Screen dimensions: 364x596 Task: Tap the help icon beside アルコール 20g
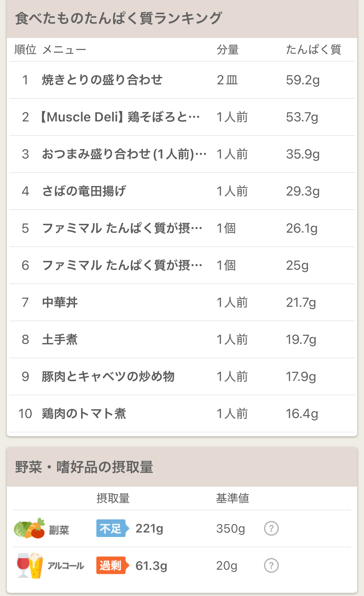[x=271, y=565]
